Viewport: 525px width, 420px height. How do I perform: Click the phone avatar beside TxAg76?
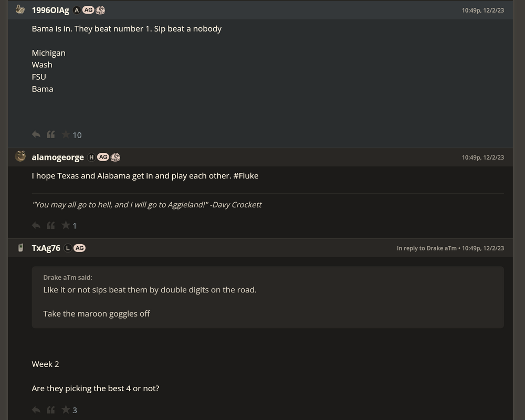tap(20, 248)
